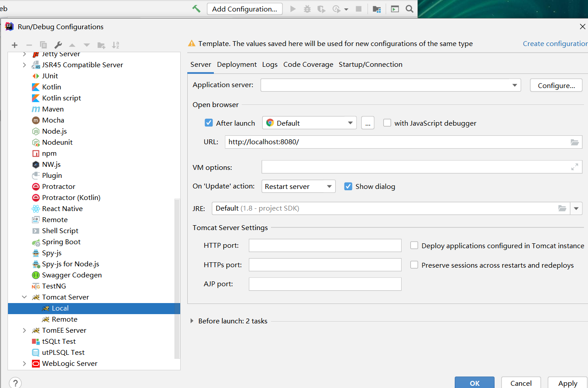Screen dimensions: 588x388
Task: Switch to the Logs tab
Action: 270,64
